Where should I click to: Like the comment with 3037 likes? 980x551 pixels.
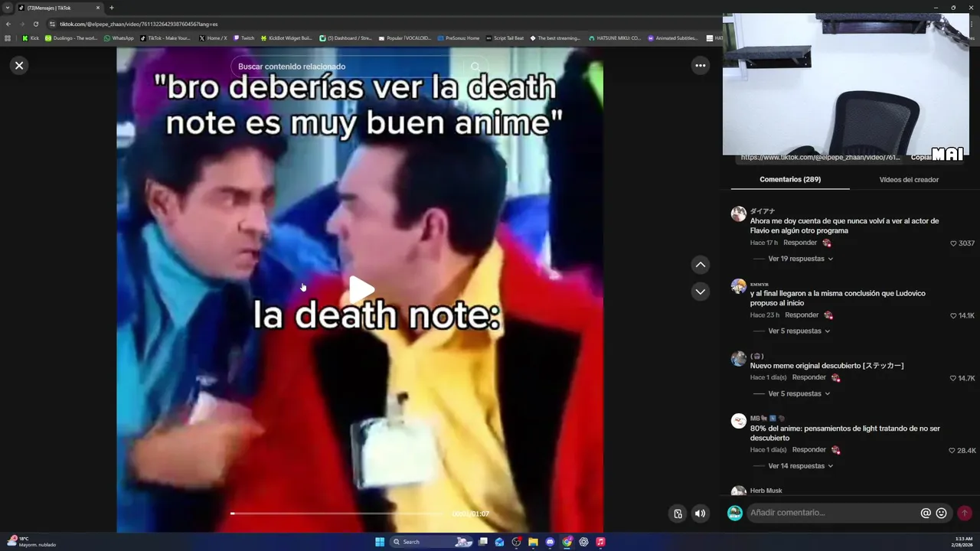click(x=953, y=243)
